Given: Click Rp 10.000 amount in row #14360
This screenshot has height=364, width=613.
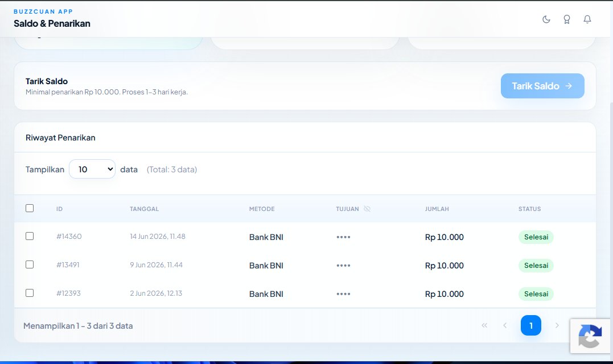Looking at the screenshot, I should tap(444, 237).
